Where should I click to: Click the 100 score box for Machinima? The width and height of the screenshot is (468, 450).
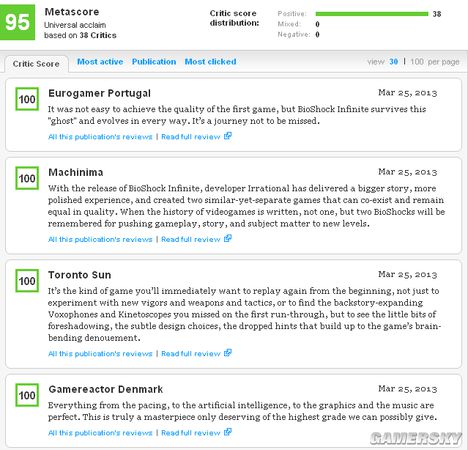coord(27,178)
